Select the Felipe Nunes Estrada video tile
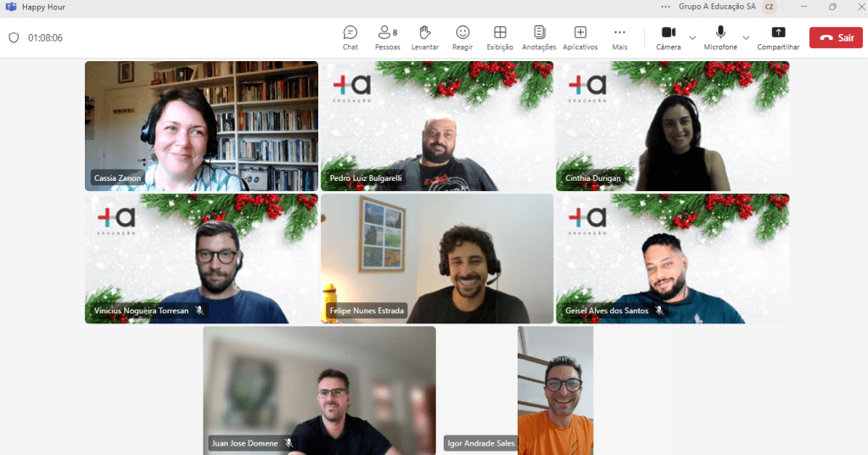The height and width of the screenshot is (455, 868). coord(437,258)
